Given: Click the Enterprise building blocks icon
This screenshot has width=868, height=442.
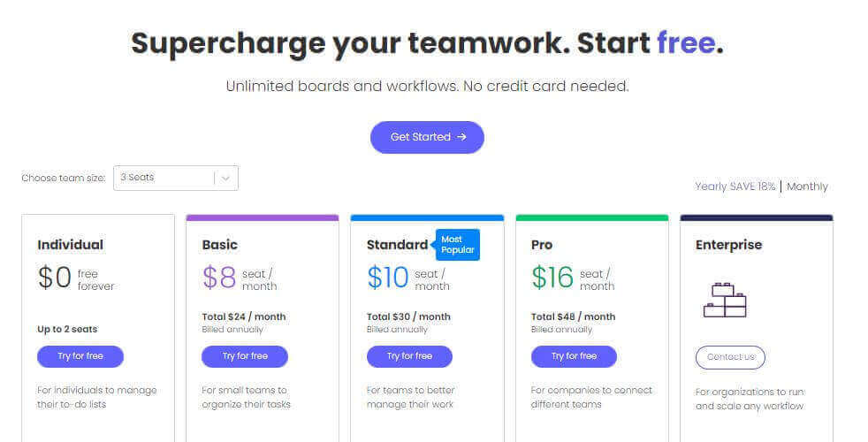Looking at the screenshot, I should coord(725,301).
